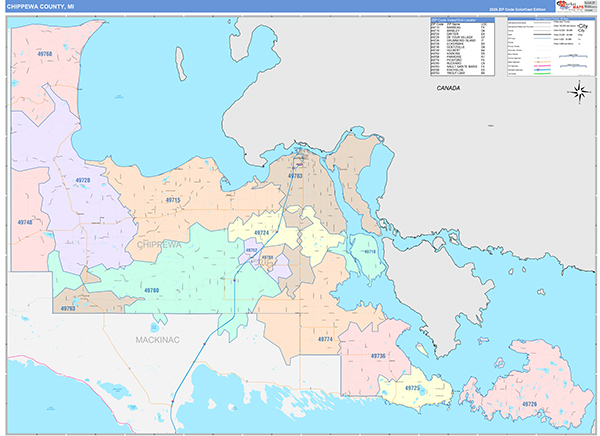Click the largest City sample in the legend
The width and height of the screenshot is (600, 436).
[582, 26]
